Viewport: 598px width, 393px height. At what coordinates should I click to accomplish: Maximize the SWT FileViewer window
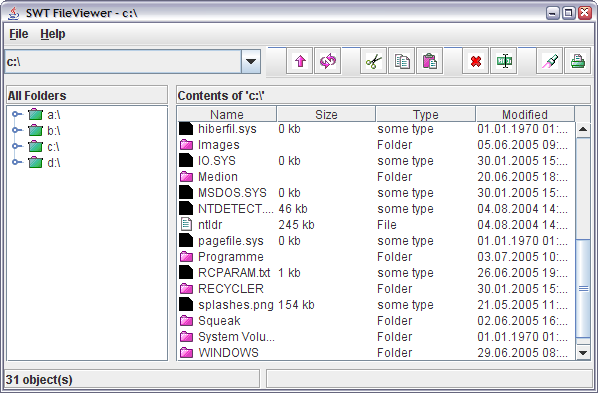tap(568, 13)
